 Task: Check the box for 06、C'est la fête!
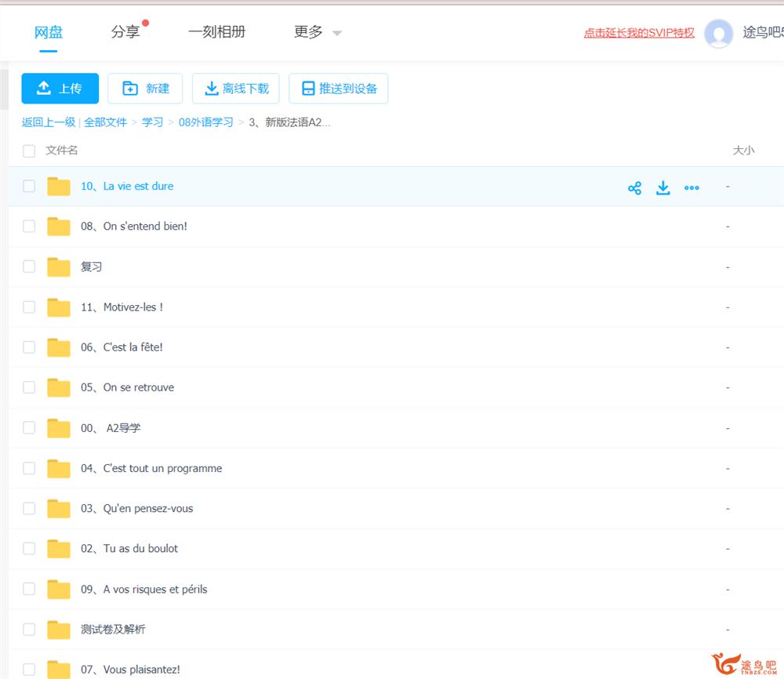pyautogui.click(x=29, y=347)
